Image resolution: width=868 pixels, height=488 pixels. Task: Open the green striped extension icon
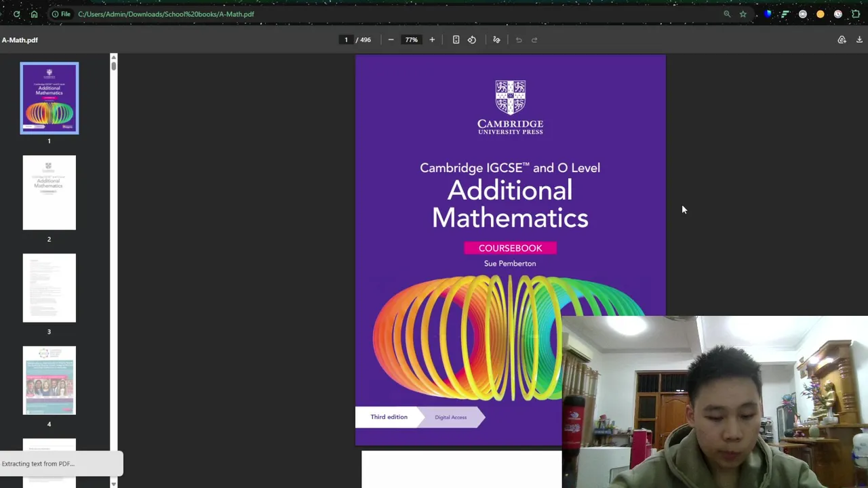[x=785, y=14]
